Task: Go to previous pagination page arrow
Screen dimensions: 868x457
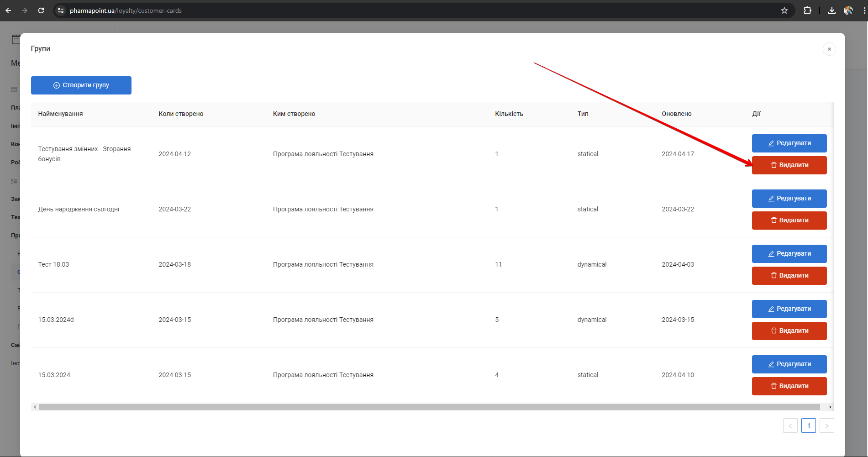Action: [790, 425]
